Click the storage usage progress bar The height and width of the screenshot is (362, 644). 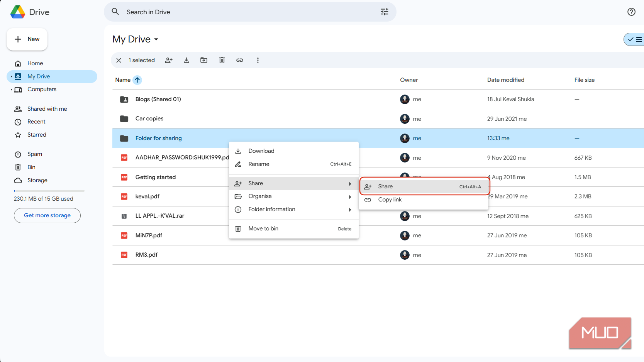49,191
